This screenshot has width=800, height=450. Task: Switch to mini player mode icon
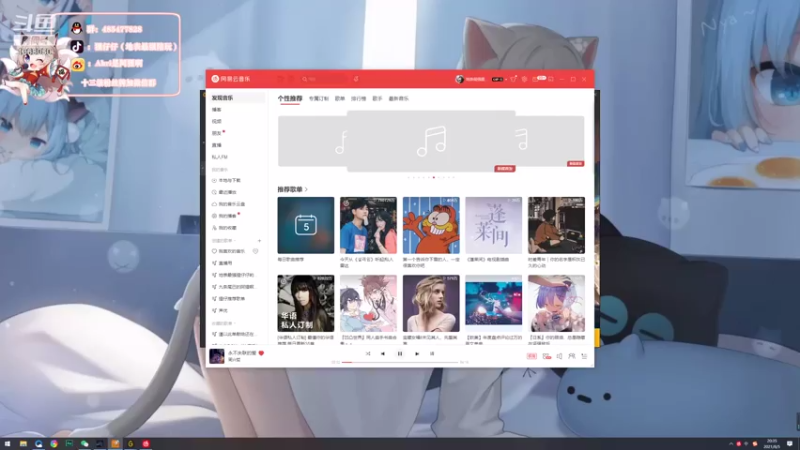point(551,79)
